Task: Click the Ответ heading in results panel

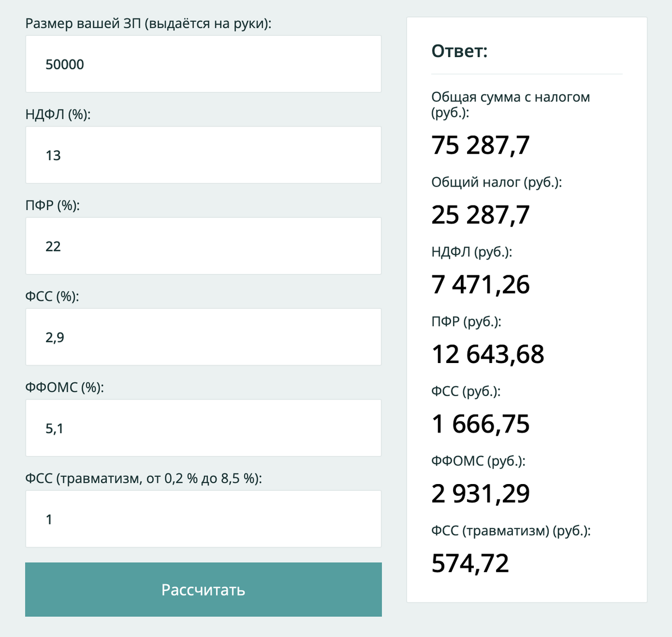Action: click(x=459, y=51)
